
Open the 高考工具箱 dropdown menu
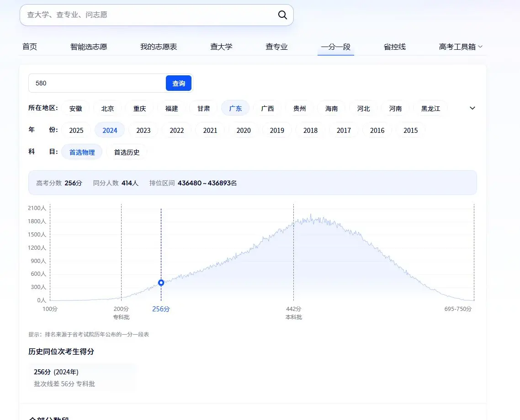coord(461,47)
